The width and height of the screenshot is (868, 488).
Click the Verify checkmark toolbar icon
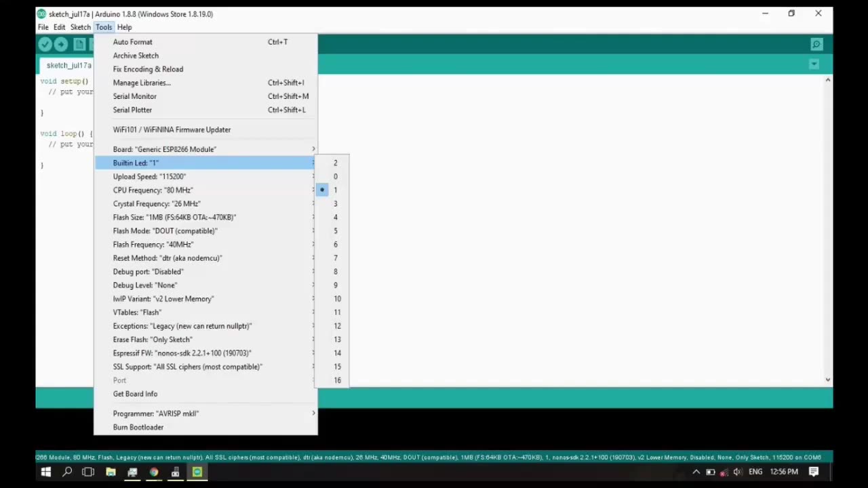point(45,45)
